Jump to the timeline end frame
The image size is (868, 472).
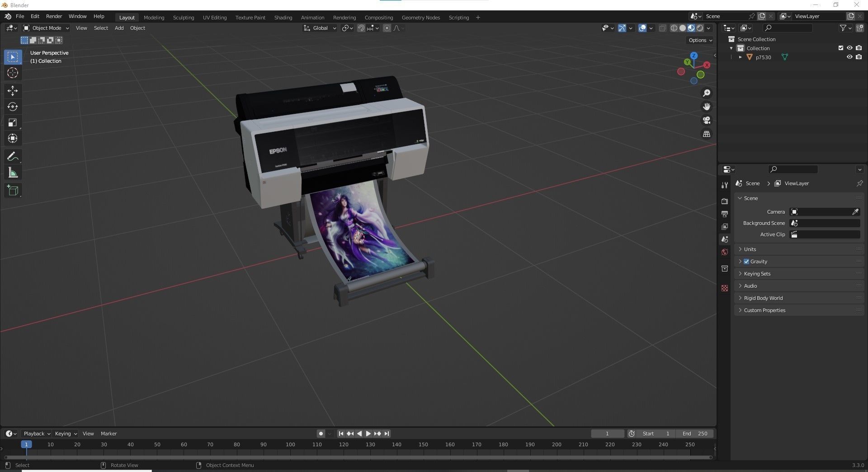[x=387, y=434]
